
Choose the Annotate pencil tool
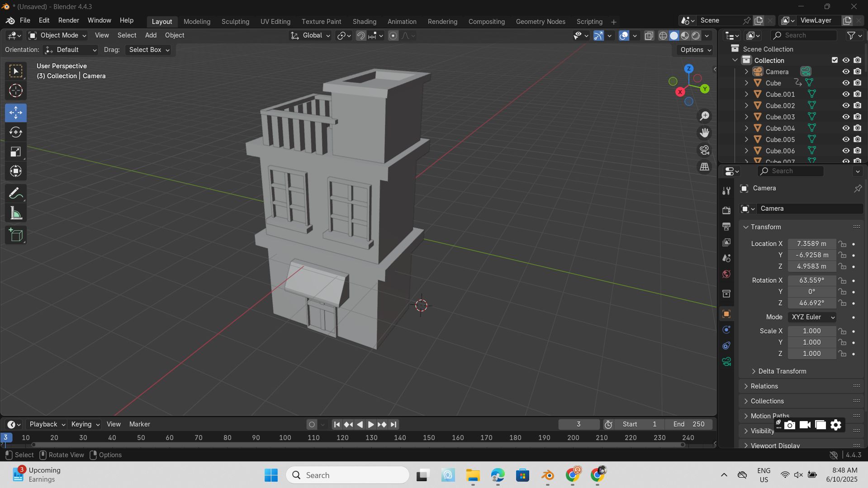pyautogui.click(x=16, y=194)
